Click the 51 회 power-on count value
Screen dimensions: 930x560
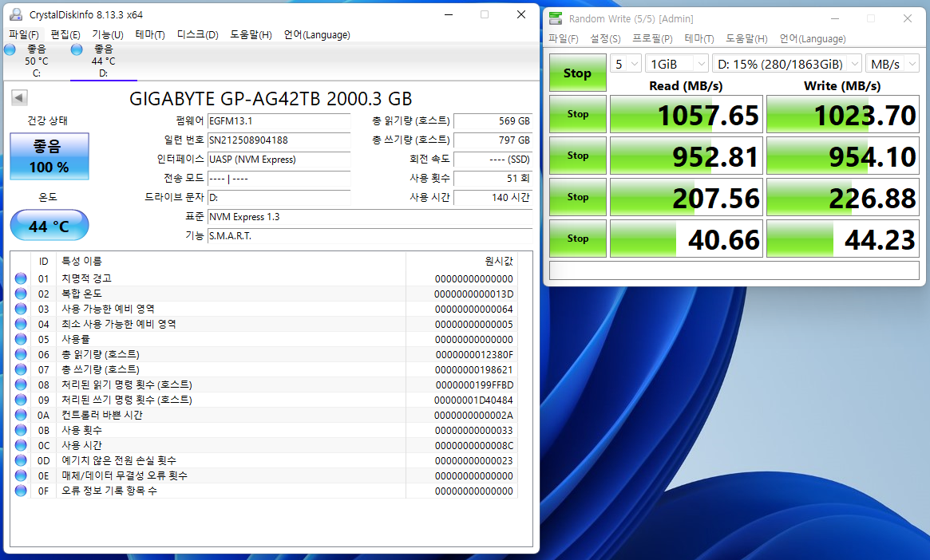click(x=493, y=179)
